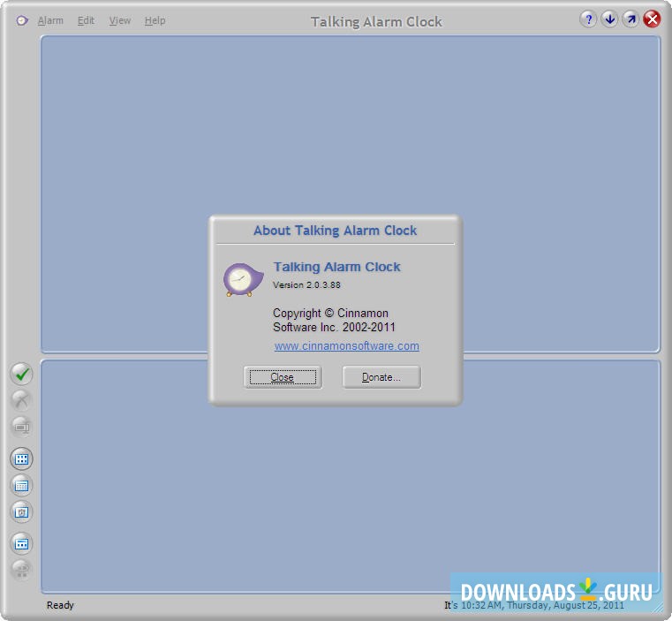The width and height of the screenshot is (672, 621).
Task: Open the www.cinnamonsoftware.com link
Action: point(347,346)
